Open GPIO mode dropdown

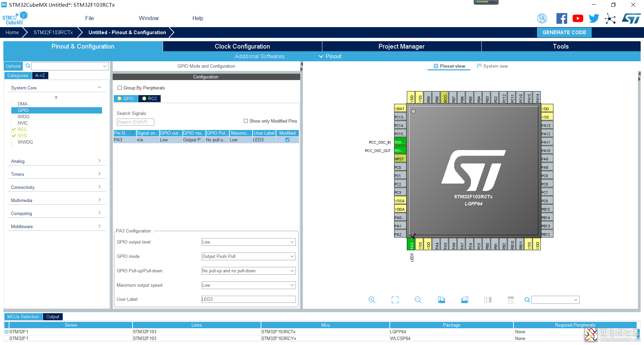249,256
